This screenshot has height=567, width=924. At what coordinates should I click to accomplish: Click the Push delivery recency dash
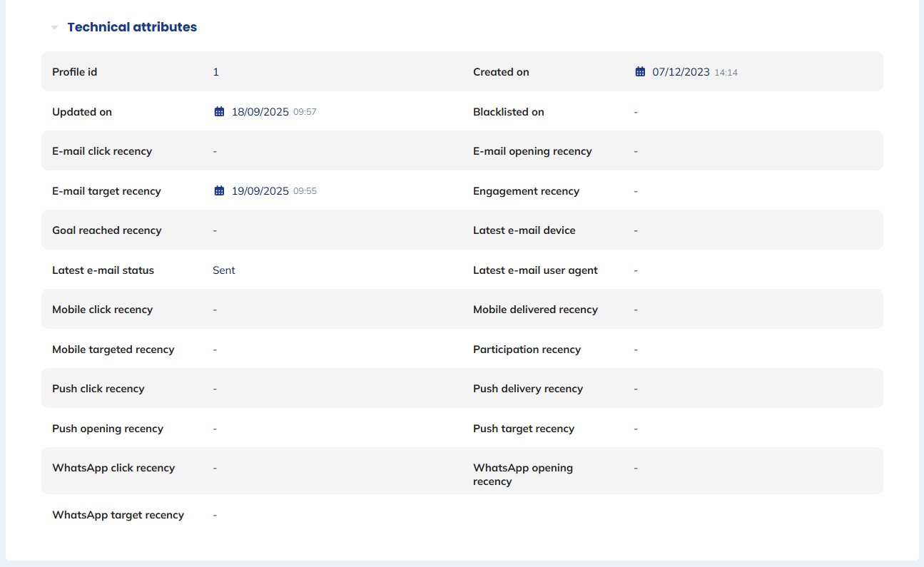(x=636, y=388)
